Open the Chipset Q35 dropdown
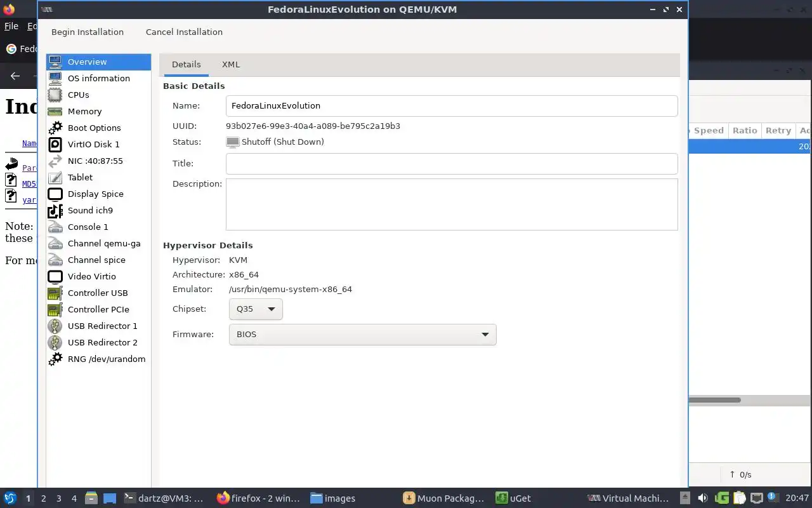The height and width of the screenshot is (508, 812). pos(256,309)
